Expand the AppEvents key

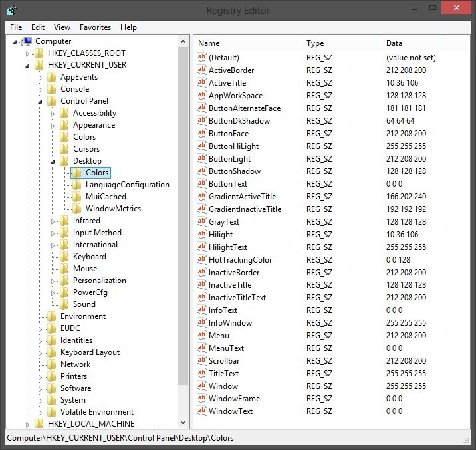coord(40,78)
